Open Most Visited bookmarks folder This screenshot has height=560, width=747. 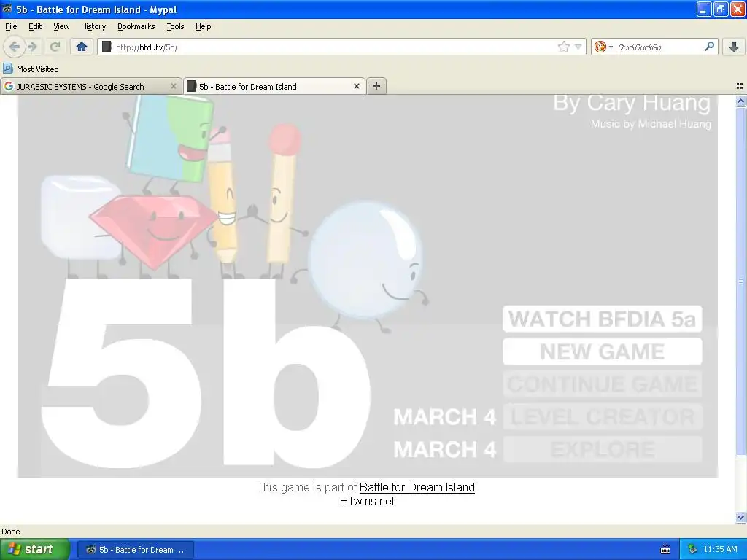31,69
